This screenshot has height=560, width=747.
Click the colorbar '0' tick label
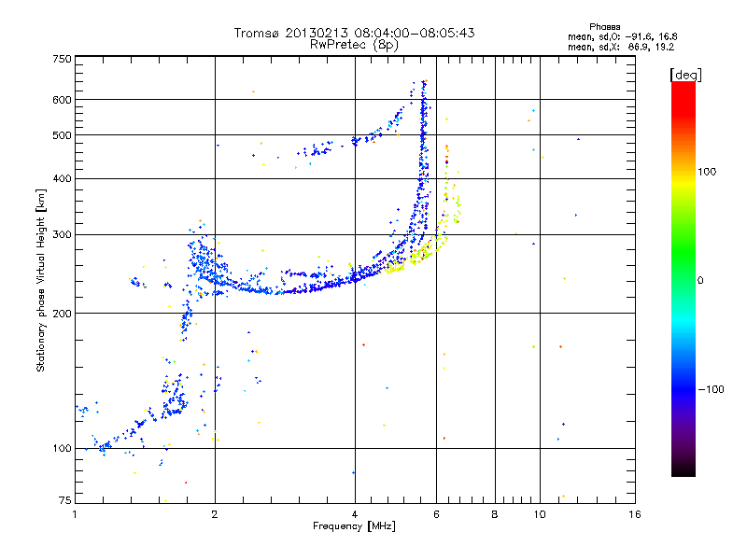(700, 280)
